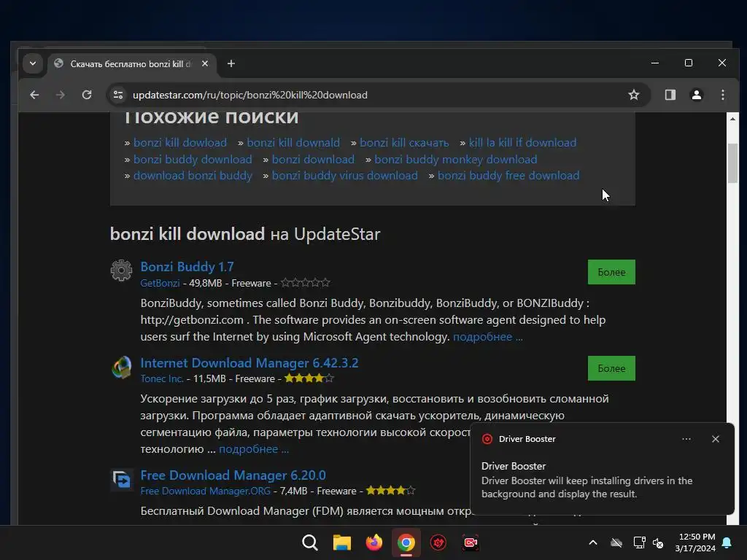This screenshot has height=560, width=747.
Task: Bookmark this page with the star
Action: click(634, 95)
